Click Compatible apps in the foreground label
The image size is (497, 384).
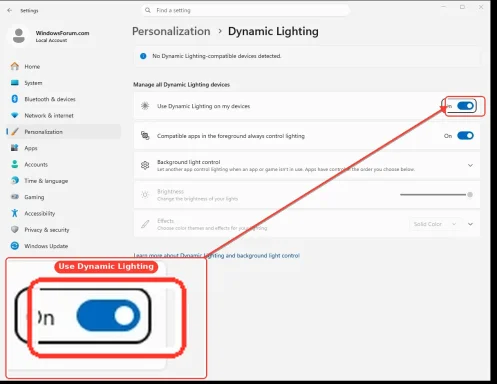click(231, 136)
